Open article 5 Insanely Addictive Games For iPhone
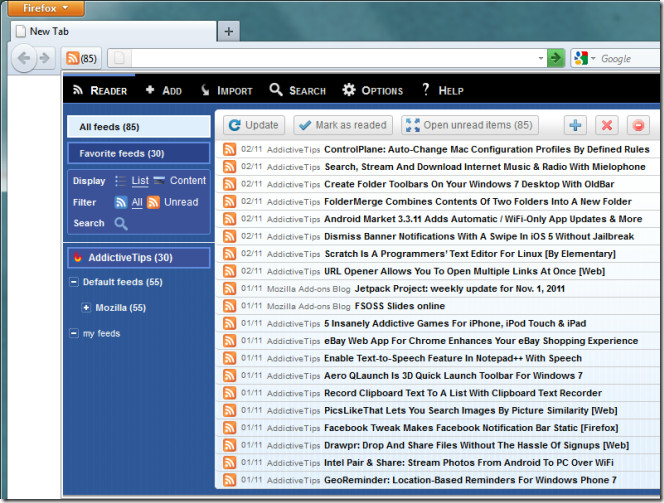 (x=455, y=323)
